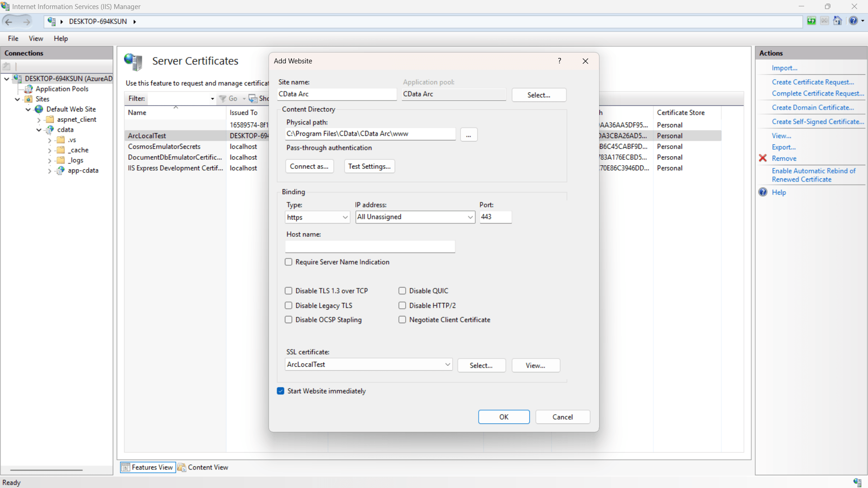This screenshot has height=488, width=868.
Task: Click the red Remove X icon
Action: click(x=763, y=158)
